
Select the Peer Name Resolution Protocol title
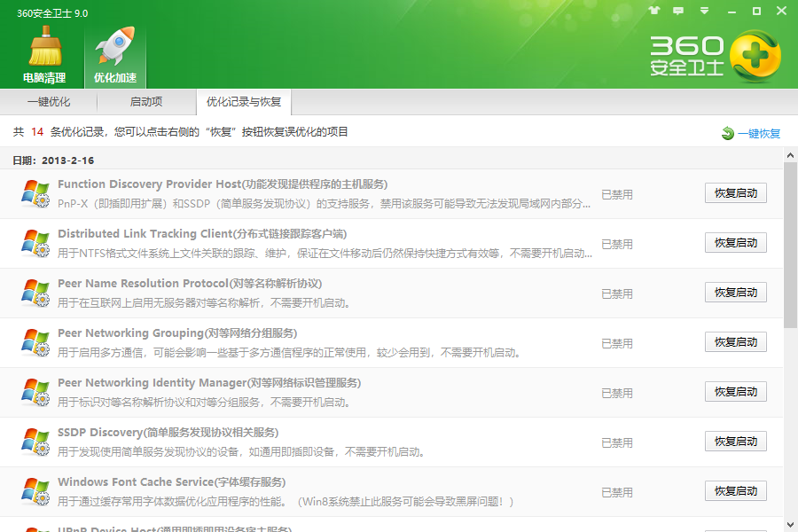coord(190,283)
